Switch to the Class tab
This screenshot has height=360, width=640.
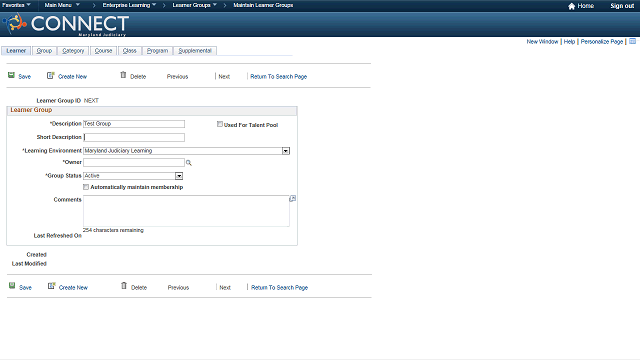tap(129, 51)
